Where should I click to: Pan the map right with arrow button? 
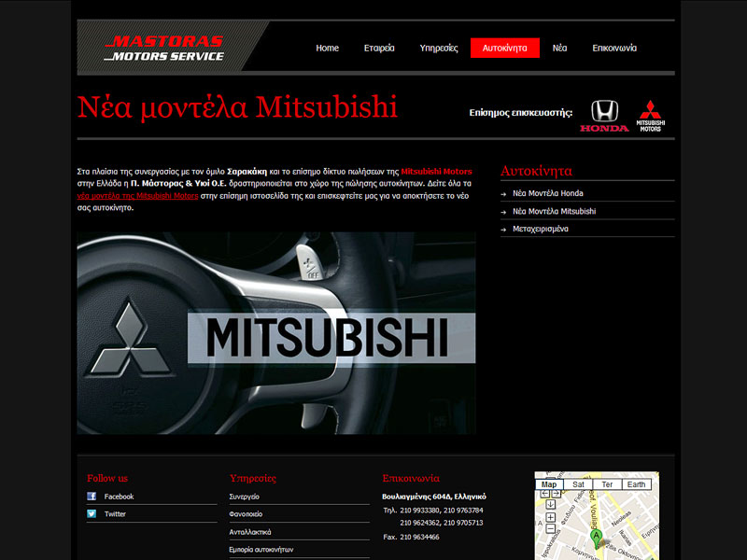(556, 494)
